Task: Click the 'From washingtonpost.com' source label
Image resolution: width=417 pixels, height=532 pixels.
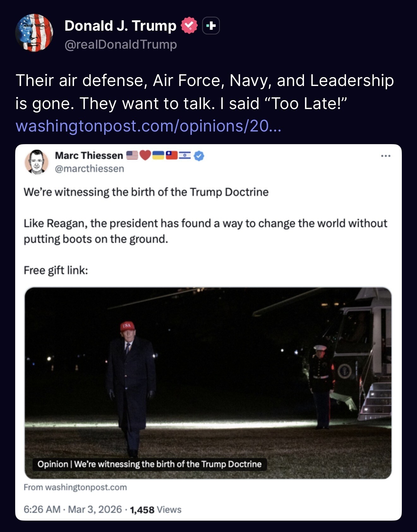Action: pyautogui.click(x=75, y=487)
